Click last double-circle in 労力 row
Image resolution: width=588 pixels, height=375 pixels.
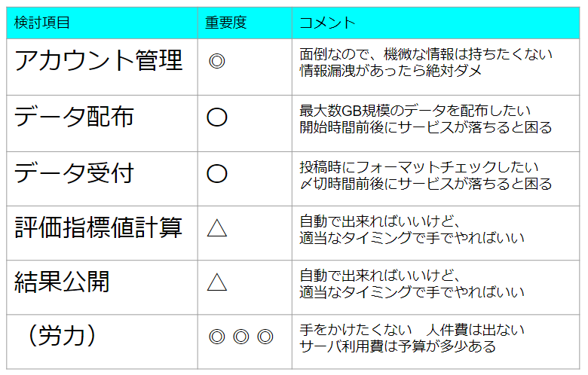click(x=265, y=337)
